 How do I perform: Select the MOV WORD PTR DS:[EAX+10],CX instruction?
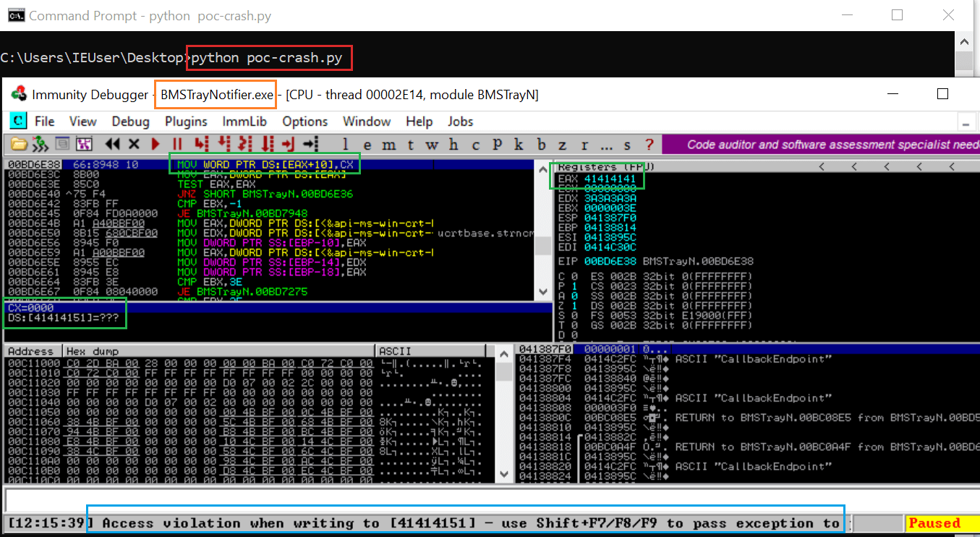(265, 165)
